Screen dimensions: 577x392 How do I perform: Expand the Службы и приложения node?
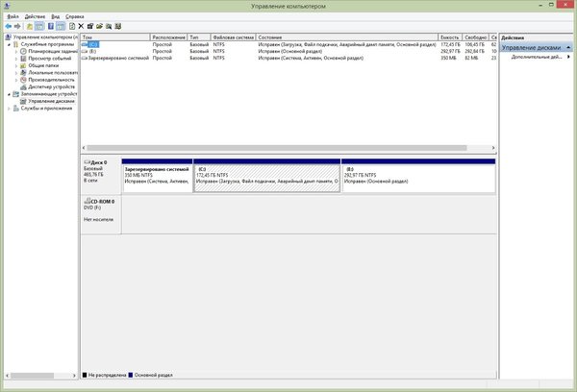(10, 109)
